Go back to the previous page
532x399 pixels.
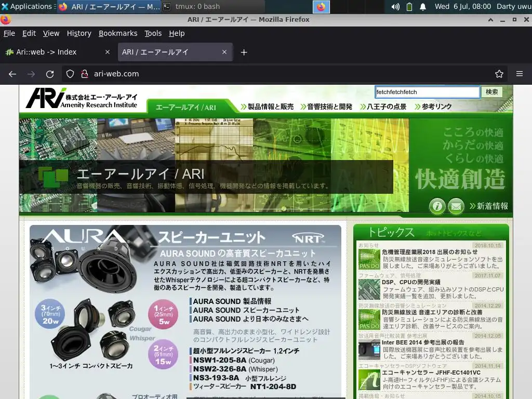pyautogui.click(x=12, y=74)
